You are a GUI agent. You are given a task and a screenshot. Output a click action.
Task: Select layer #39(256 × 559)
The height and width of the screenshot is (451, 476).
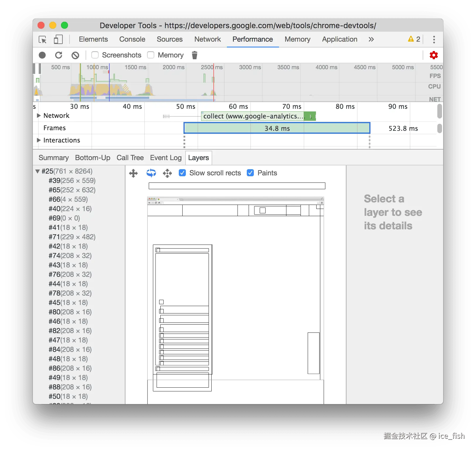pos(72,181)
